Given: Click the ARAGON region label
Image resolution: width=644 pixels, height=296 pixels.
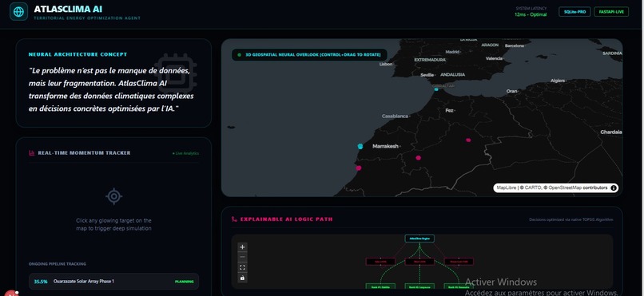Looking at the screenshot, I should [x=490, y=45].
